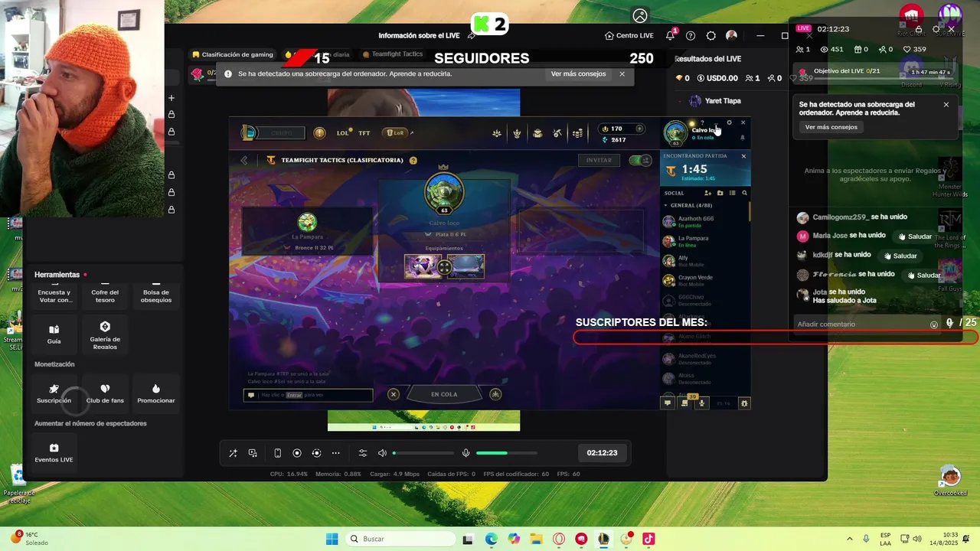The image size is (980, 551).
Task: Open the League client store coins icon
Action: click(577, 133)
